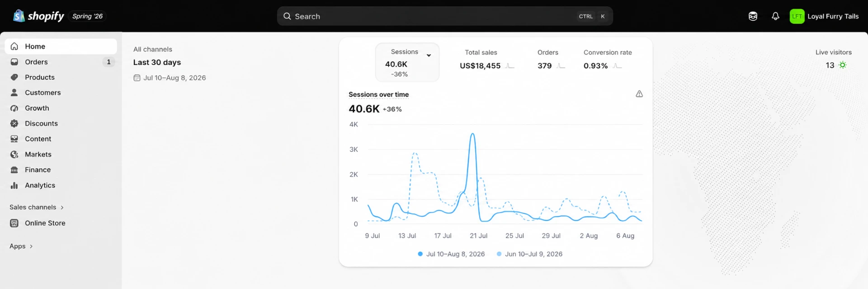The height and width of the screenshot is (289, 868).
Task: Expand the Sales channels section
Action: tap(37, 207)
